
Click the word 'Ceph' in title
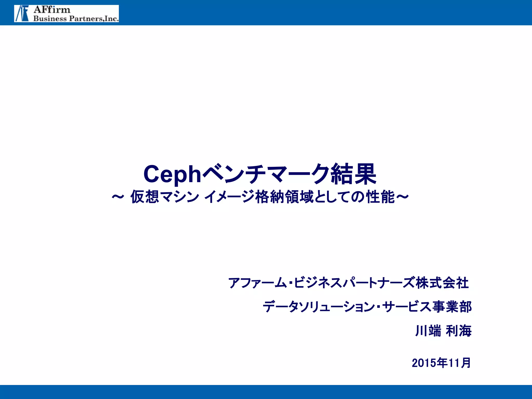(172, 174)
